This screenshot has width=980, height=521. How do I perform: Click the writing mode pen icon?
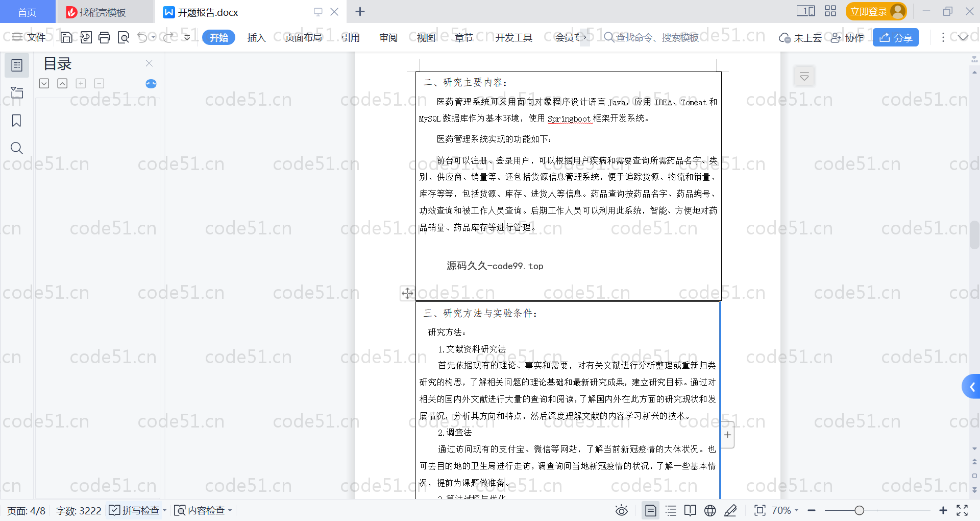[x=730, y=510]
